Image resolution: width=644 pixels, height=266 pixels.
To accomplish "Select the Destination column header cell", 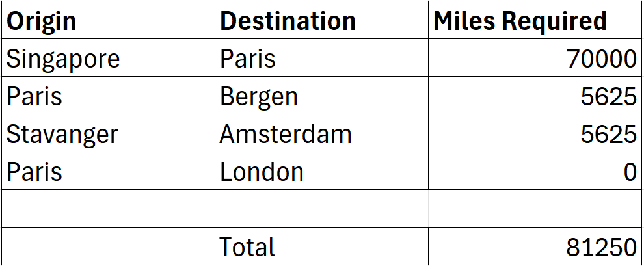I will 321,21.
